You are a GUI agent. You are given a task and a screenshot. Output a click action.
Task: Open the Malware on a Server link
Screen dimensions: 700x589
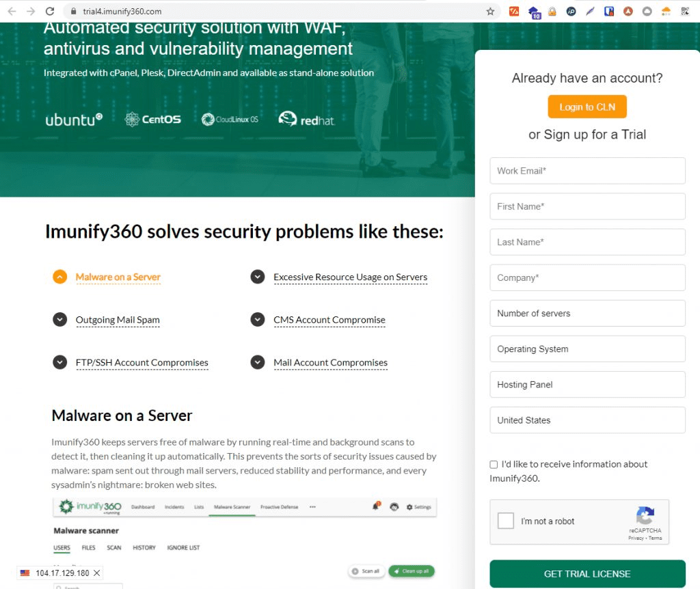(x=118, y=277)
